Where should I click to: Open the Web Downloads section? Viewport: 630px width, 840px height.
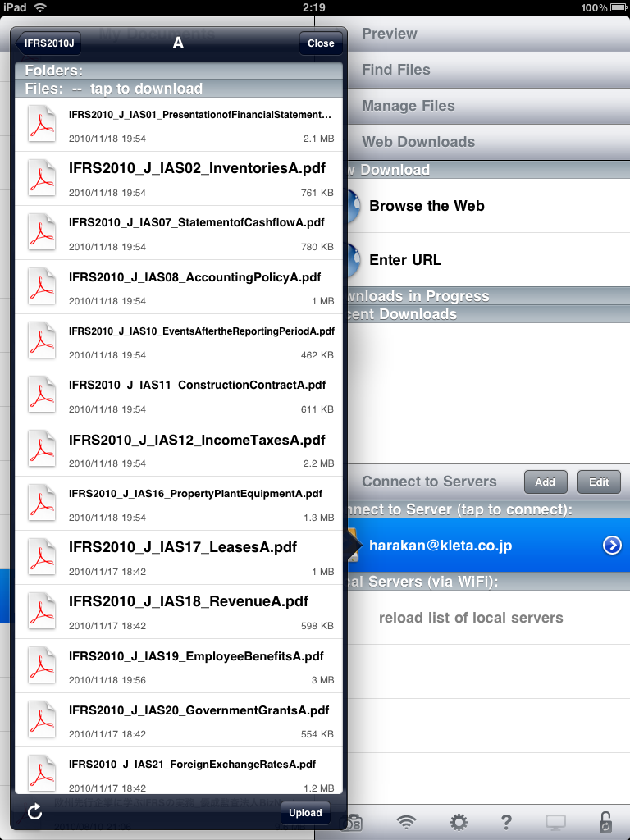pyautogui.click(x=489, y=141)
